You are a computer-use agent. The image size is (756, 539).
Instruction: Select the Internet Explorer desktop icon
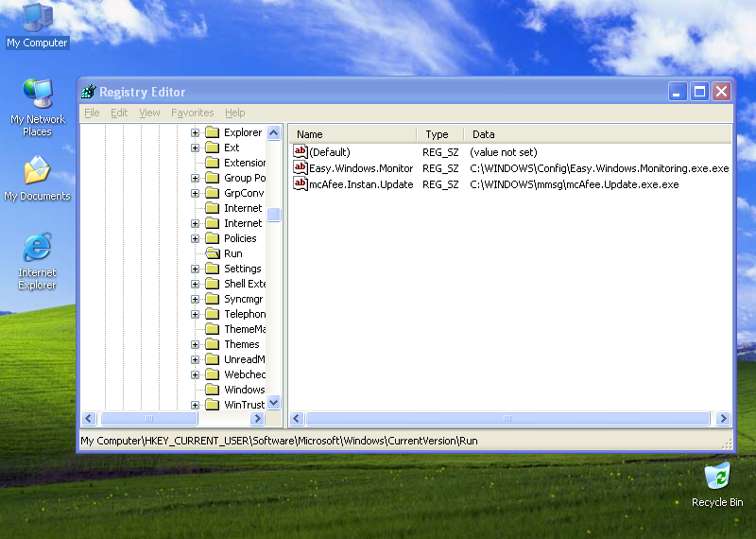click(x=38, y=261)
